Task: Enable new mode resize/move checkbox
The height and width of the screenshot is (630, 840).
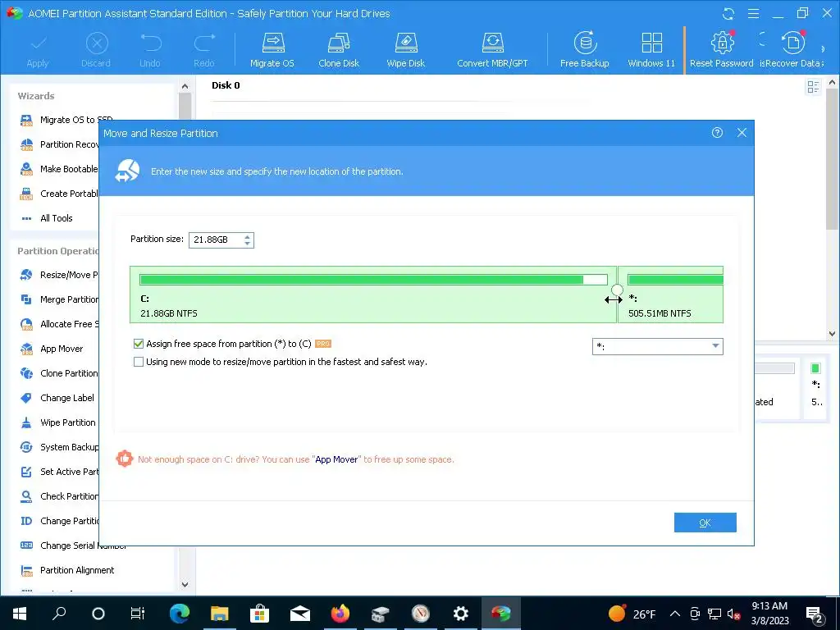Action: click(138, 362)
